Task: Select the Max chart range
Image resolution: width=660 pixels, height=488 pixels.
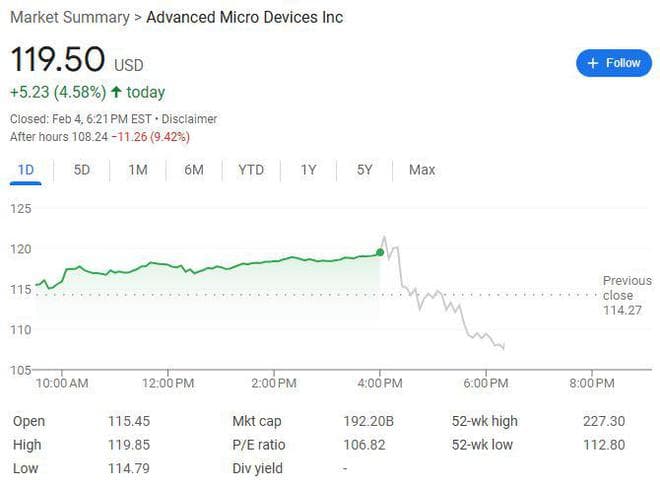Action: click(422, 170)
